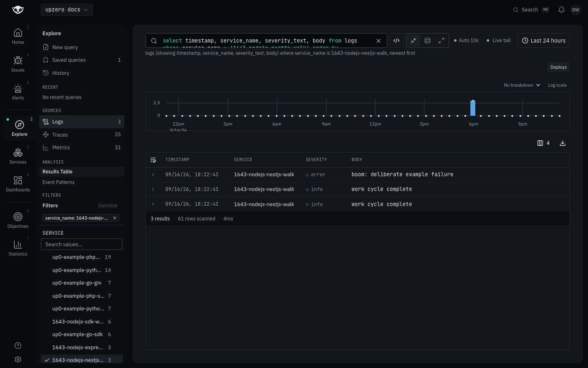Image resolution: width=588 pixels, height=368 pixels.
Task: Select the Logs source
Action: pyautogui.click(x=82, y=122)
